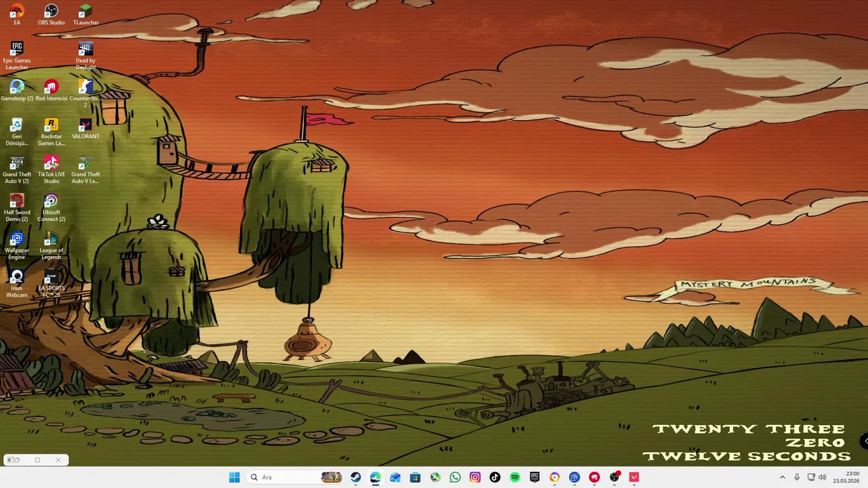Viewport: 868px width, 488px height.
Task: Select the Grand Theft Auto V Le... shortcut
Action: tap(85, 169)
